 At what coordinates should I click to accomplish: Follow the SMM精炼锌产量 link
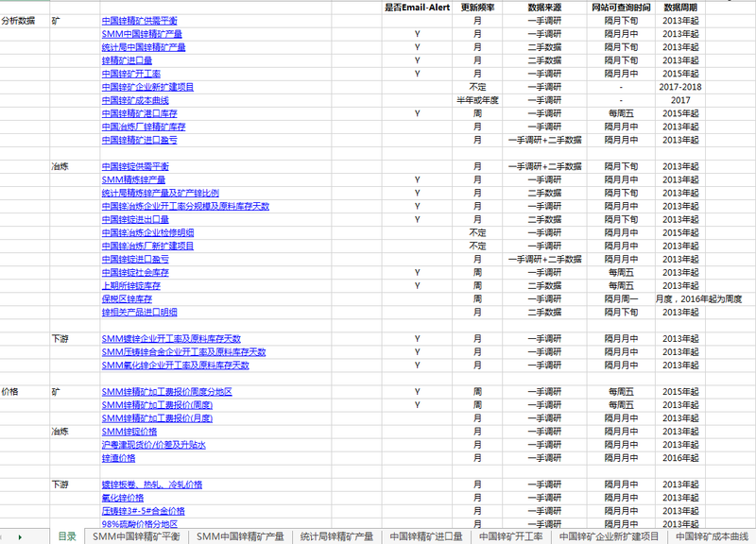pyautogui.click(x=133, y=179)
